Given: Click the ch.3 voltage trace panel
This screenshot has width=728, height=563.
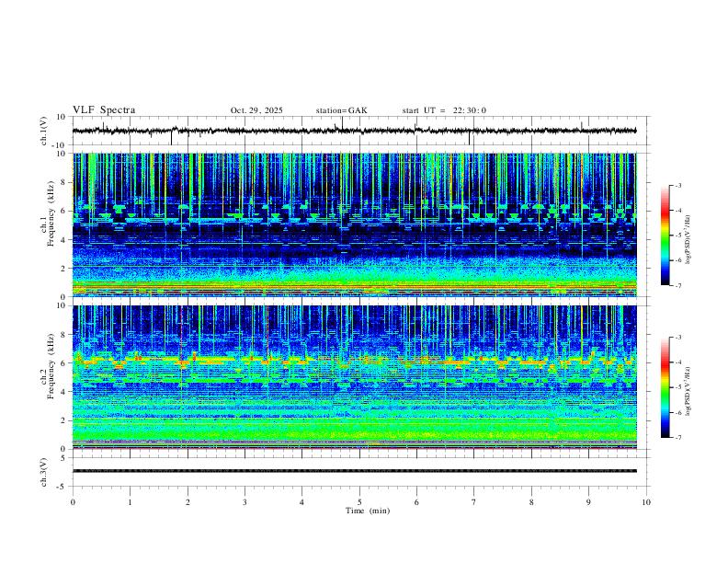Looking at the screenshot, I should [x=360, y=472].
